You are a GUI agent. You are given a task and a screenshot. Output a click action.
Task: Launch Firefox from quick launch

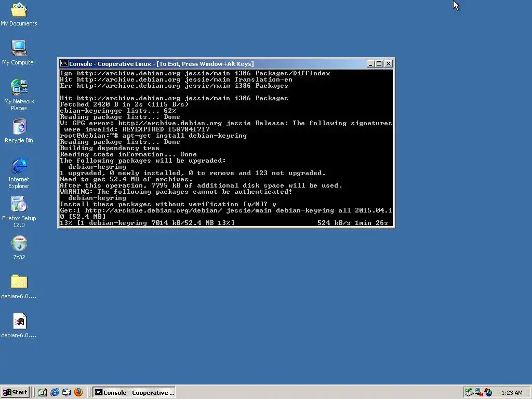coord(78,393)
